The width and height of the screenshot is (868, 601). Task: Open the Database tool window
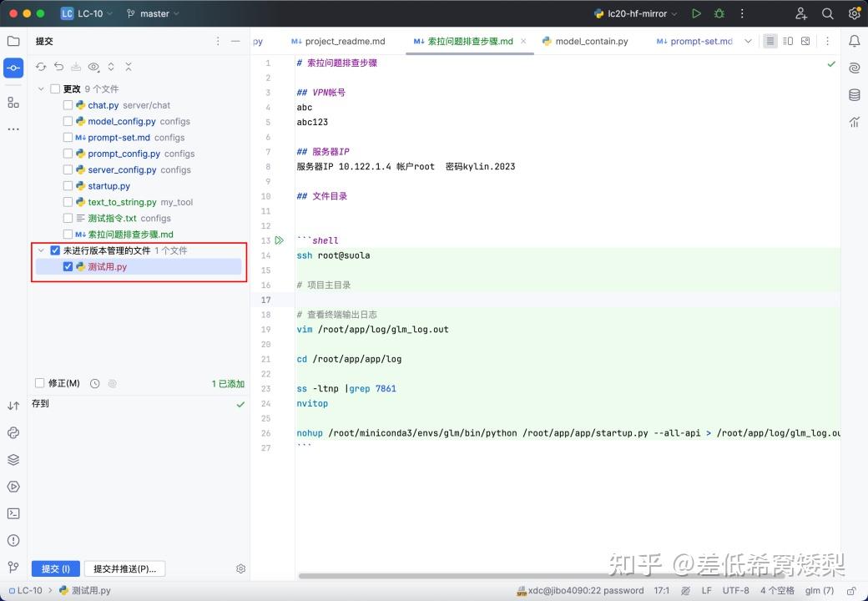(x=854, y=94)
